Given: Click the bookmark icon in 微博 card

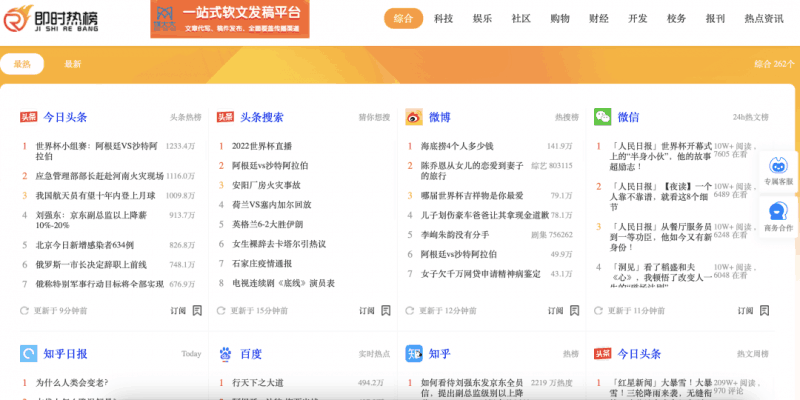Looking at the screenshot, I should click(574, 310).
